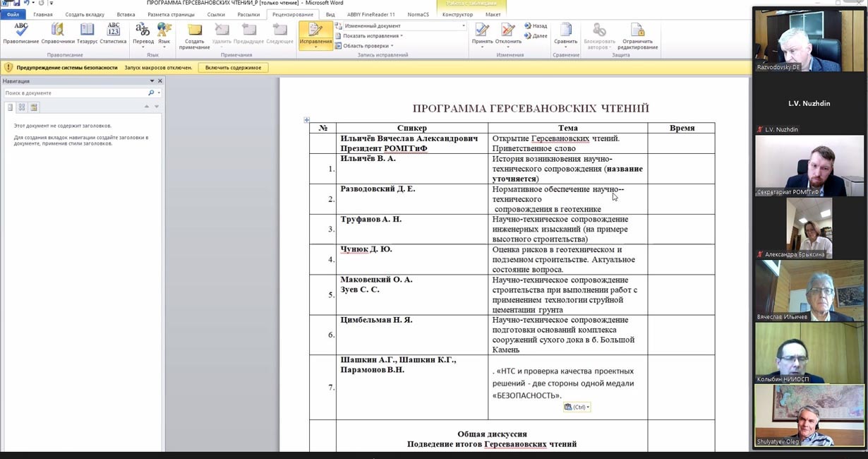Open the Paste Options (Ctrl) dropdown
This screenshot has height=459, width=868.
tap(577, 407)
